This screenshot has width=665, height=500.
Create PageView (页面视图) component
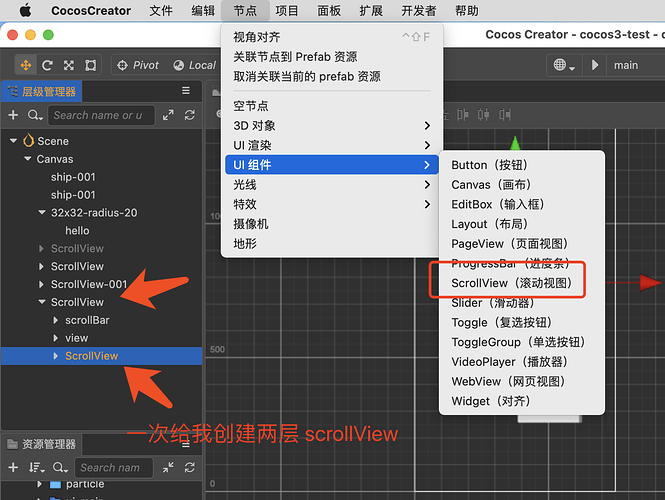[x=522, y=244]
